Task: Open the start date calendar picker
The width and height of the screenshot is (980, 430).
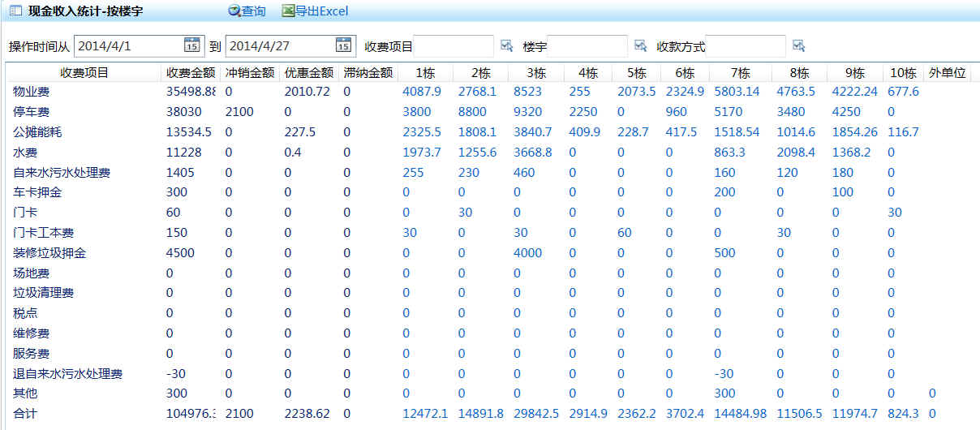Action: point(191,45)
